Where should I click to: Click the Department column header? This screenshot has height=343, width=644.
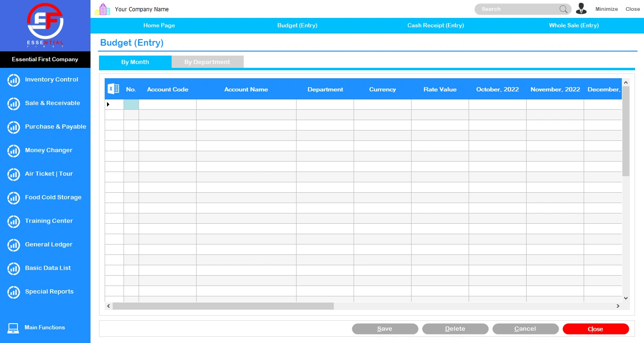[x=325, y=89]
